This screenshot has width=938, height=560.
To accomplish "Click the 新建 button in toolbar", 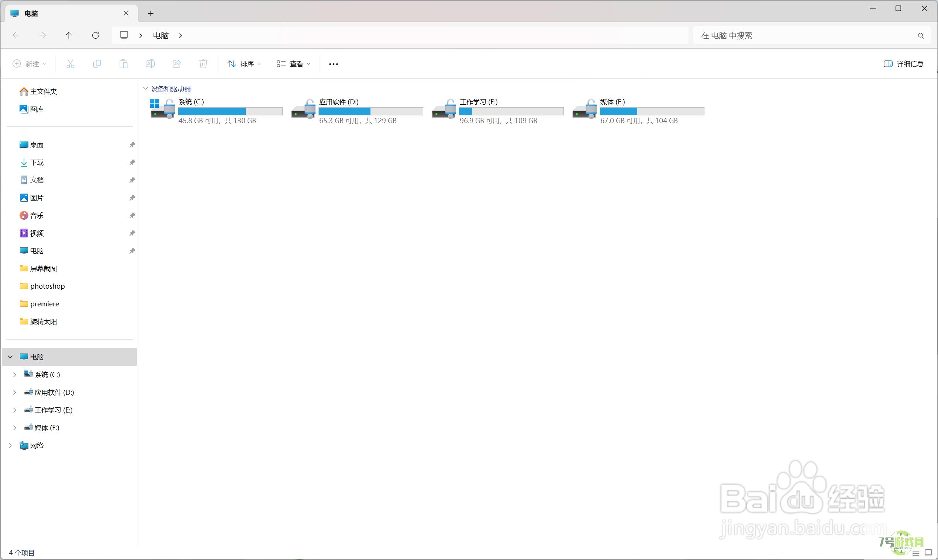I will [x=29, y=63].
